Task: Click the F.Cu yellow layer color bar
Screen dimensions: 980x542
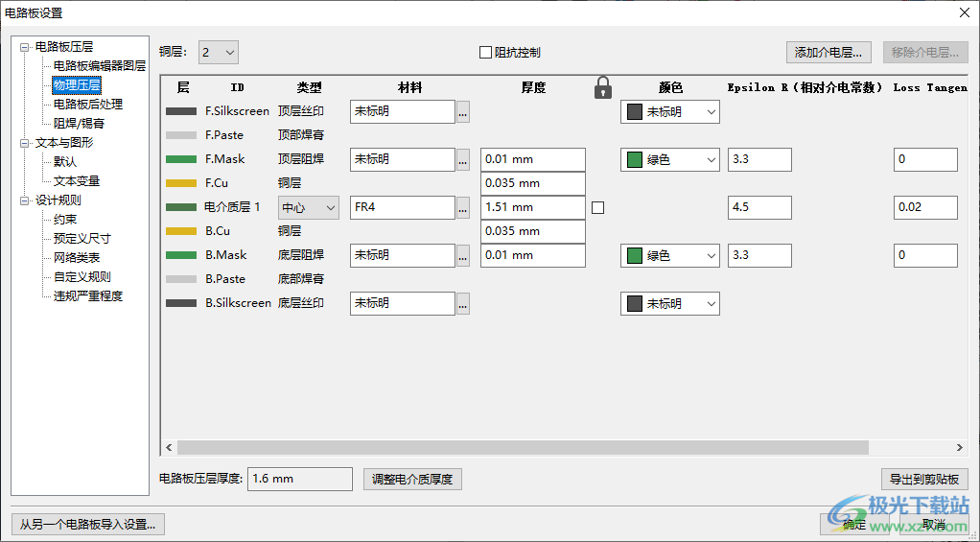Action: [x=181, y=183]
